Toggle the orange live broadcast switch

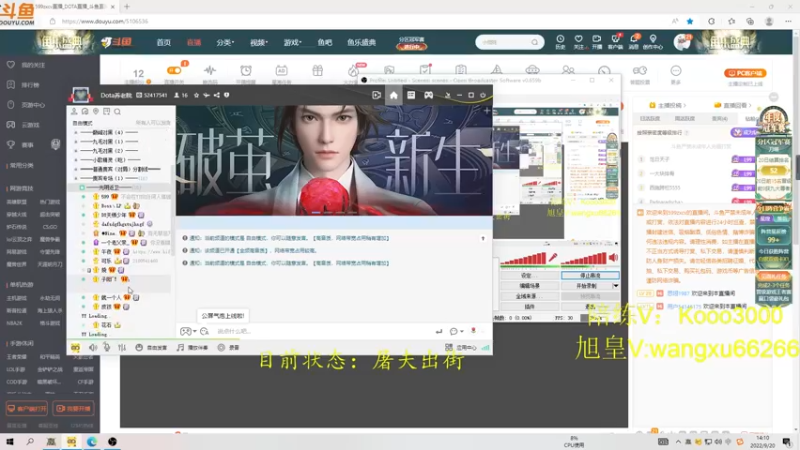[173, 70]
